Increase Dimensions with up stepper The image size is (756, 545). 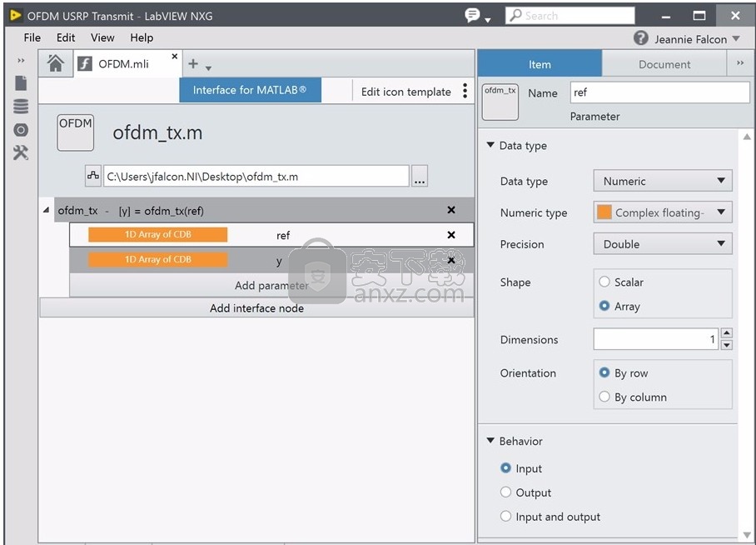click(x=727, y=333)
